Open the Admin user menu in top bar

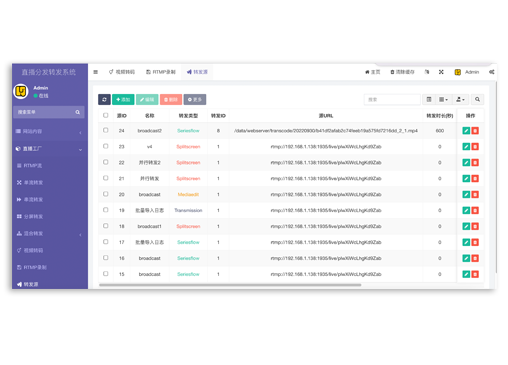point(467,72)
